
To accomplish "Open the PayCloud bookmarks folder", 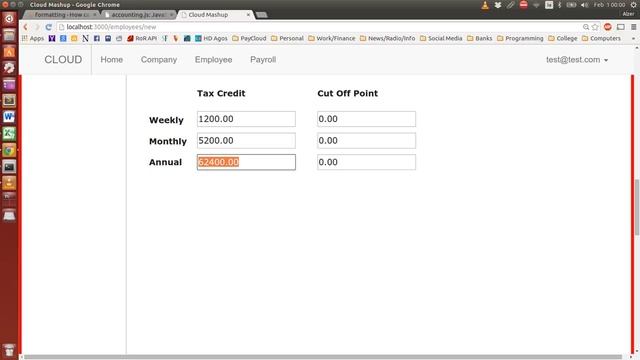I will (249, 38).
